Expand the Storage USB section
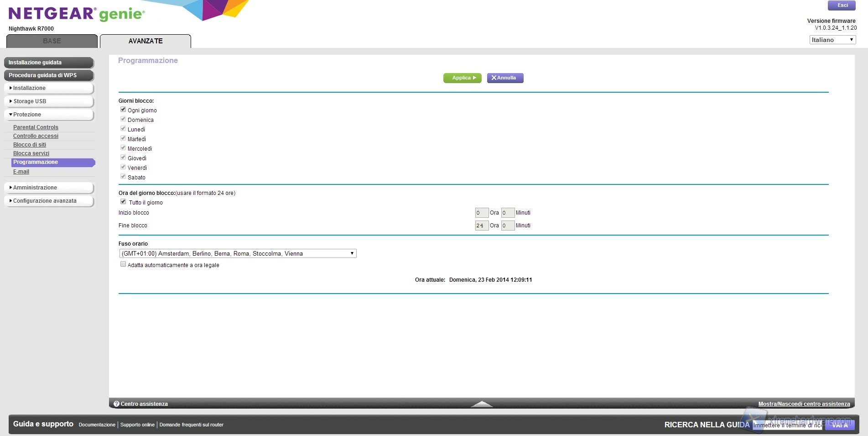The width and height of the screenshot is (868, 436). pos(49,101)
